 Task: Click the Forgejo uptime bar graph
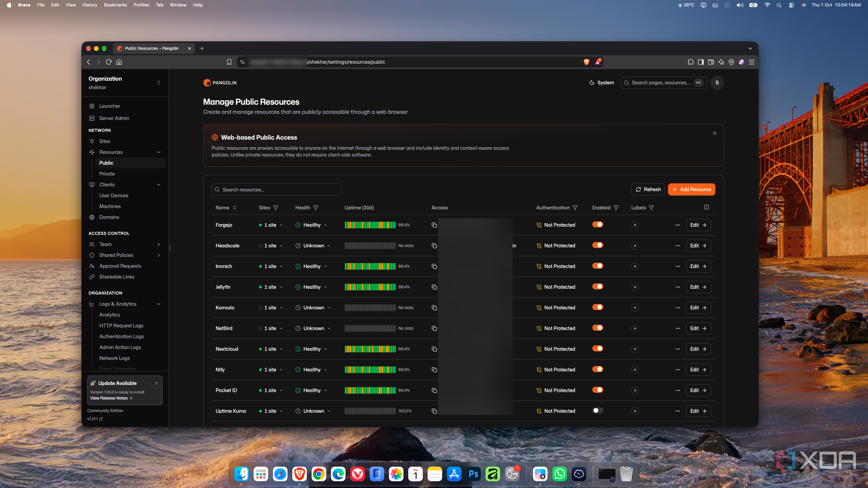pos(370,225)
